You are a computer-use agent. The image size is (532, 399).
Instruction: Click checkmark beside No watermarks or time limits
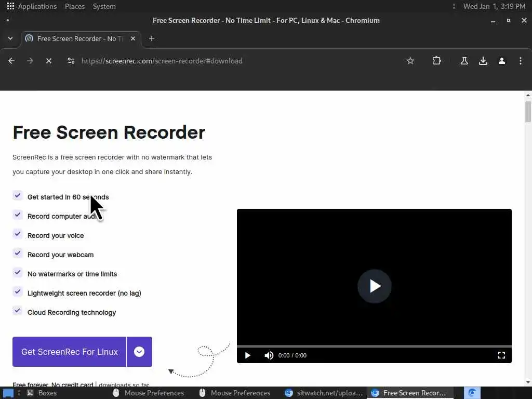[x=17, y=273]
